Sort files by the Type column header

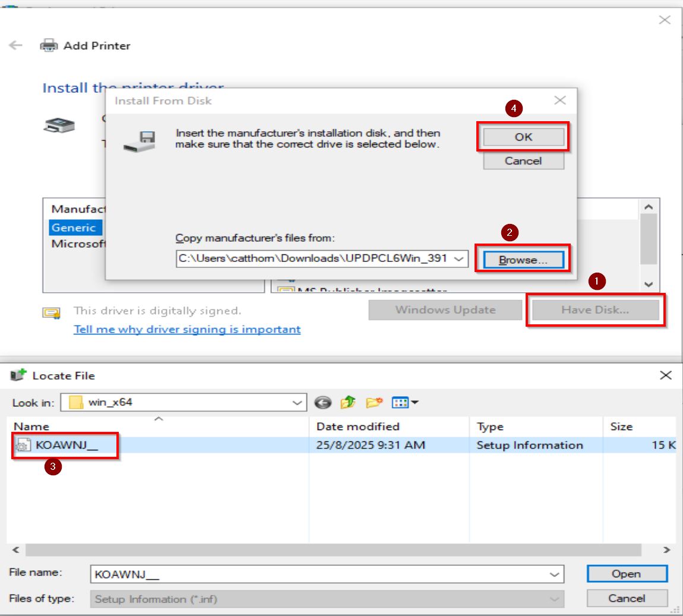[490, 427]
